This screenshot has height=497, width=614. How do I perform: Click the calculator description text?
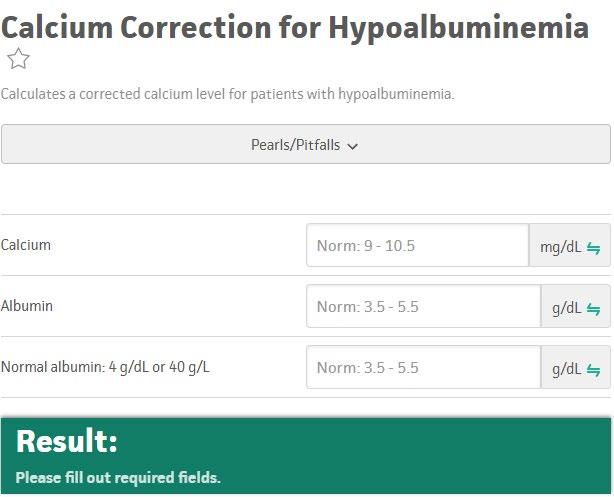[228, 94]
